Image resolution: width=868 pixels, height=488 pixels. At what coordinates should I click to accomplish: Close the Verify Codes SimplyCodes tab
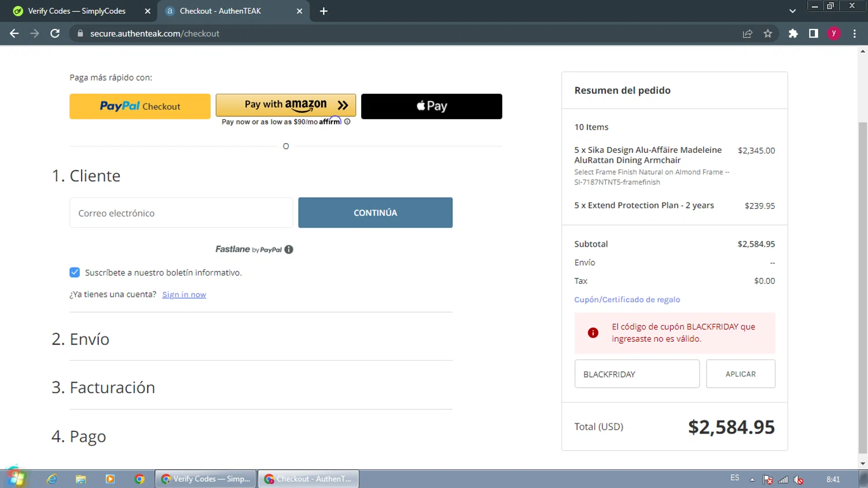coord(148,11)
